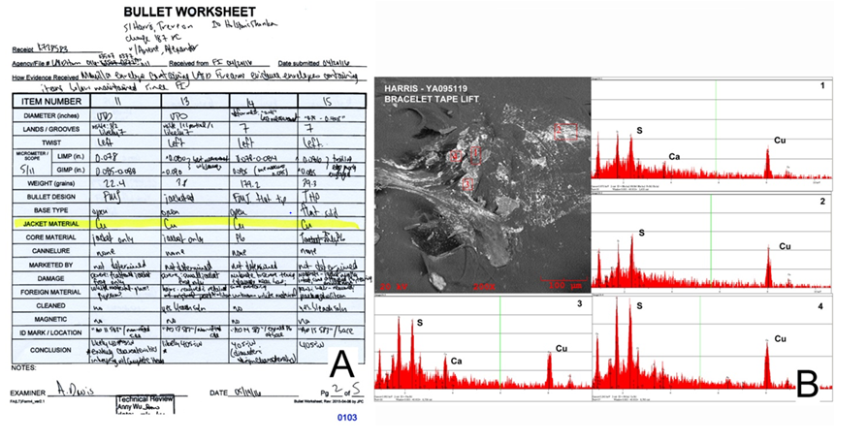Screen dimensions: 868x441
Task: Click the BASE TYPE row label
Action: coord(51,210)
